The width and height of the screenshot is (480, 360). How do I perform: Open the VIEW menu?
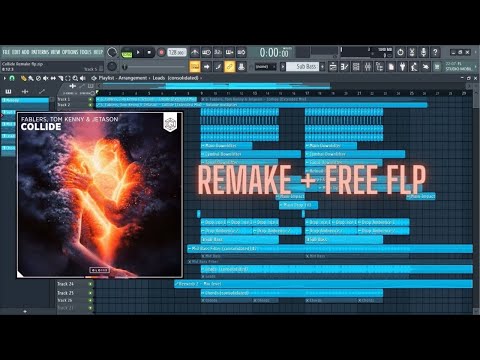coord(55,52)
